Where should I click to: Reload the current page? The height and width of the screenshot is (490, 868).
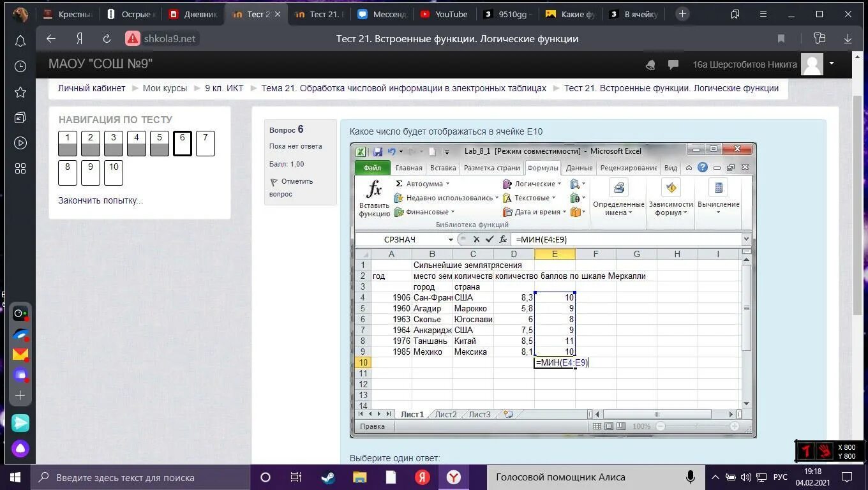click(x=107, y=39)
